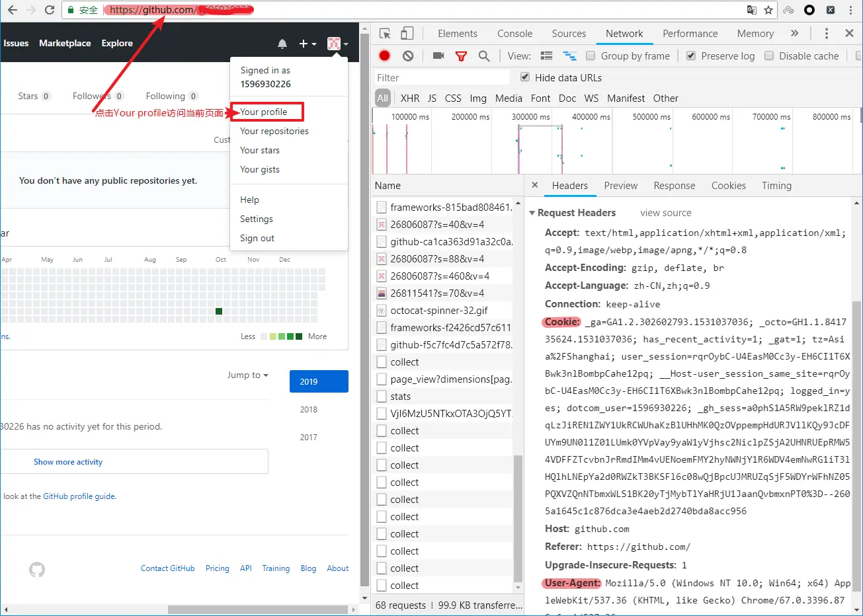This screenshot has width=863, height=616.
Task: Open GitHub notifications bell
Action: pos(282,44)
